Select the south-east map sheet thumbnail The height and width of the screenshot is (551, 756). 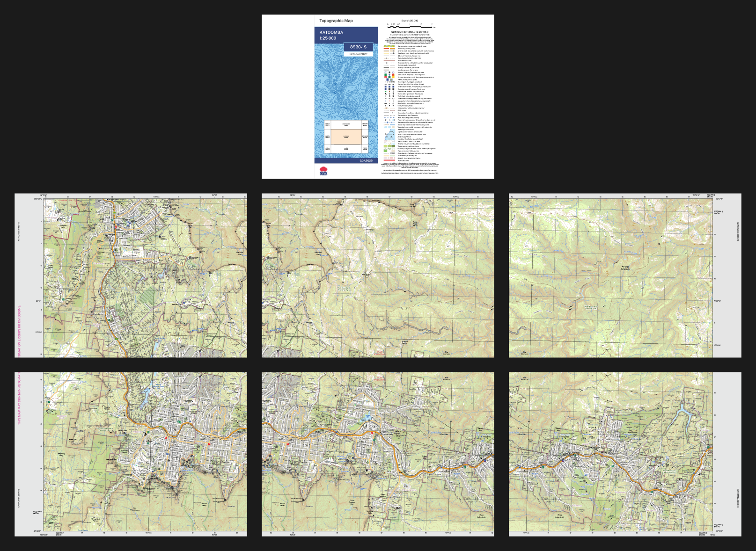(625, 454)
